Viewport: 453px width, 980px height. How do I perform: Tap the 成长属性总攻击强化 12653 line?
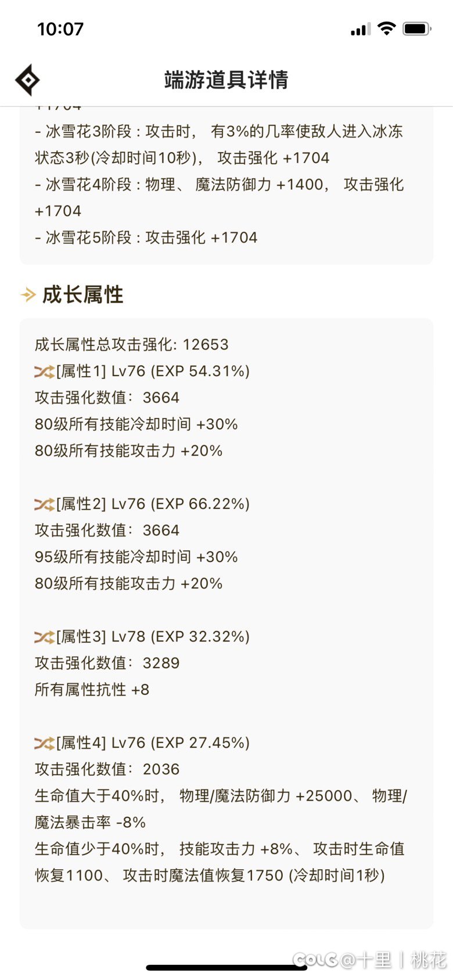132,345
